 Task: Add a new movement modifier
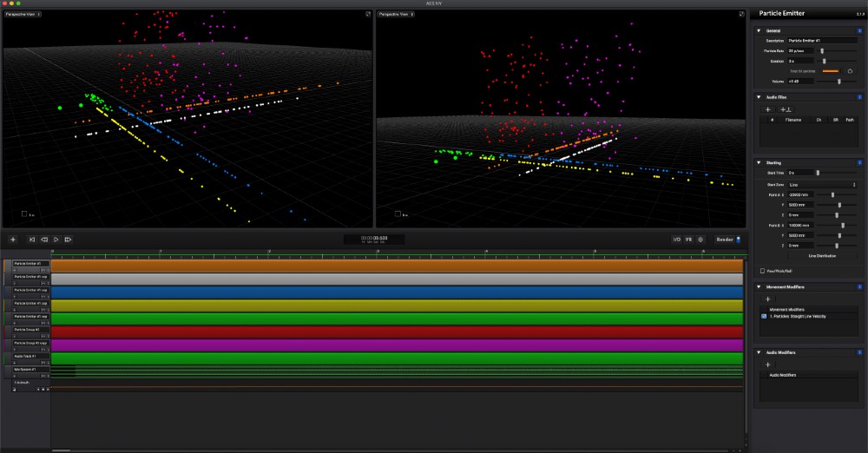click(x=767, y=299)
